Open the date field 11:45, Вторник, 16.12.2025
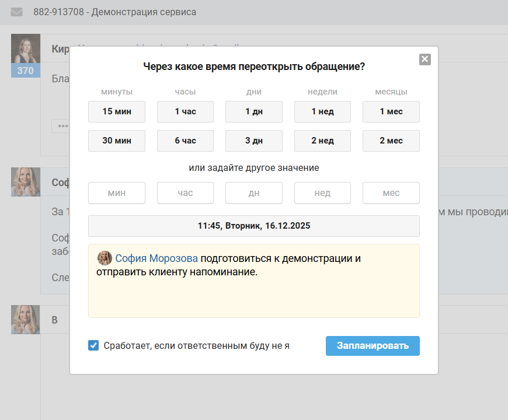 click(253, 226)
